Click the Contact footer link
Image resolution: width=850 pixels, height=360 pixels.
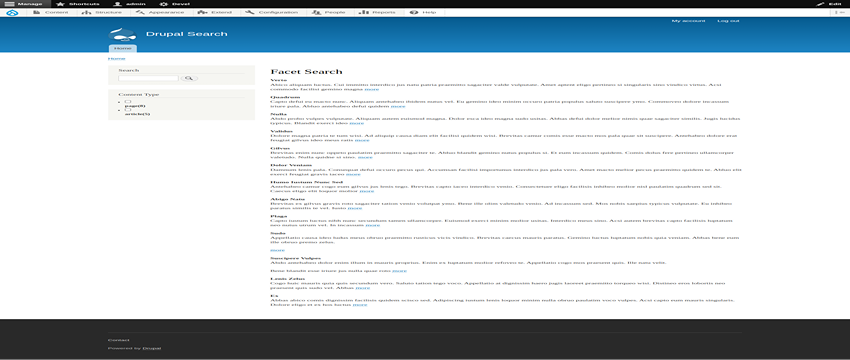118,340
